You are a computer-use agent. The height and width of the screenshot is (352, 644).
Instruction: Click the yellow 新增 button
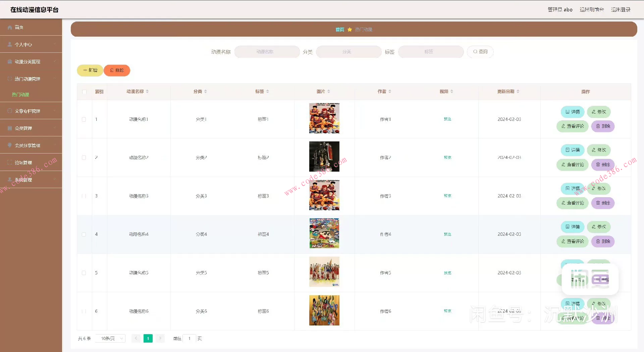(x=90, y=70)
